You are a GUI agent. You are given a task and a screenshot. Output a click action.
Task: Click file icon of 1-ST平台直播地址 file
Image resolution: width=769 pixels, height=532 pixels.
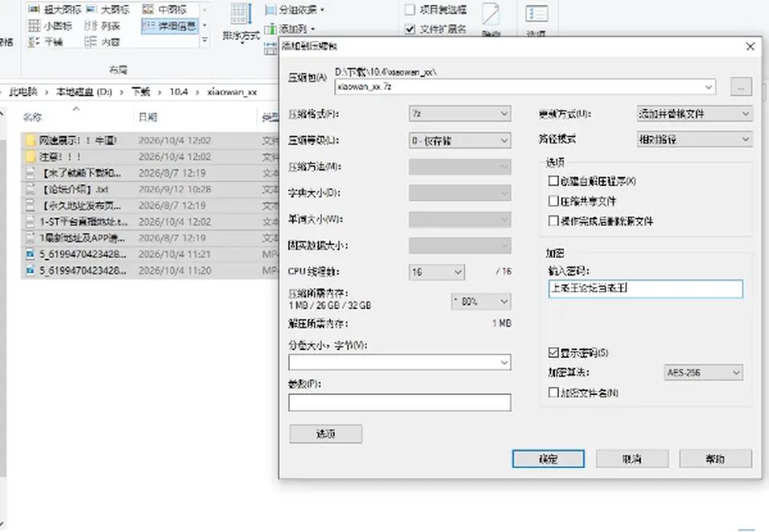(x=30, y=222)
